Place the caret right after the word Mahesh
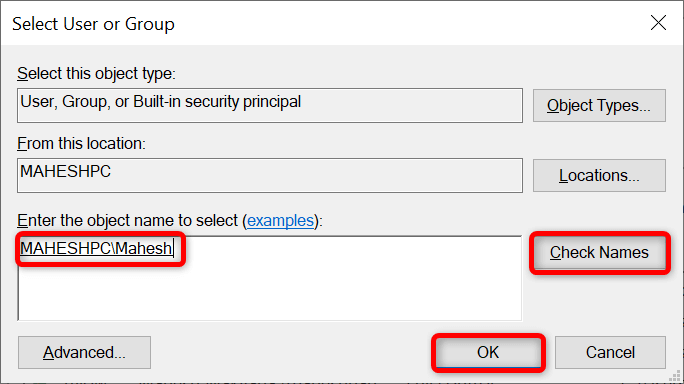The image size is (684, 384). 173,248
